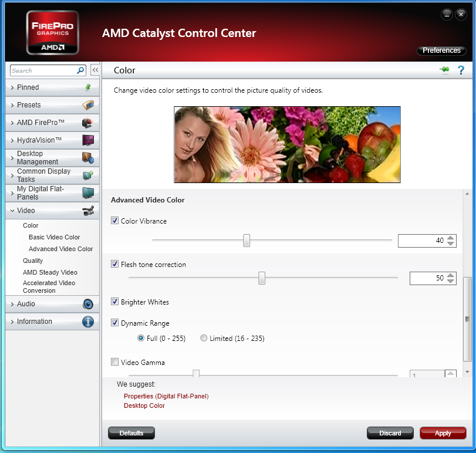Image resolution: width=476 pixels, height=453 pixels.
Task: Click the Presets icon in sidebar
Action: point(88,105)
